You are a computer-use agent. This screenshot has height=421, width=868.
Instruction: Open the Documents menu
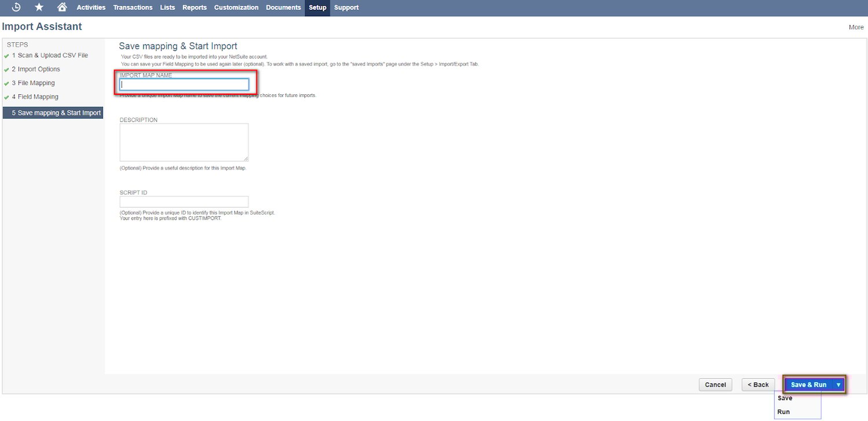pos(283,8)
